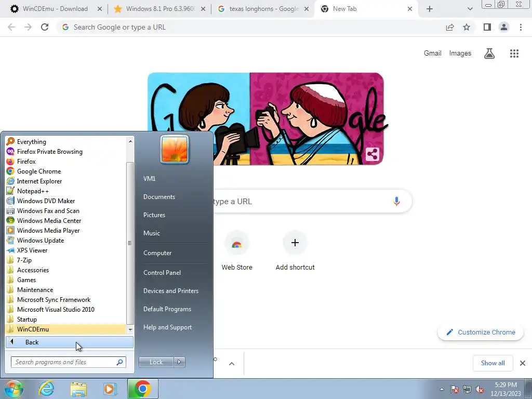This screenshot has width=532, height=399.
Task: Open Pictures from the Start menu
Action: (154, 215)
